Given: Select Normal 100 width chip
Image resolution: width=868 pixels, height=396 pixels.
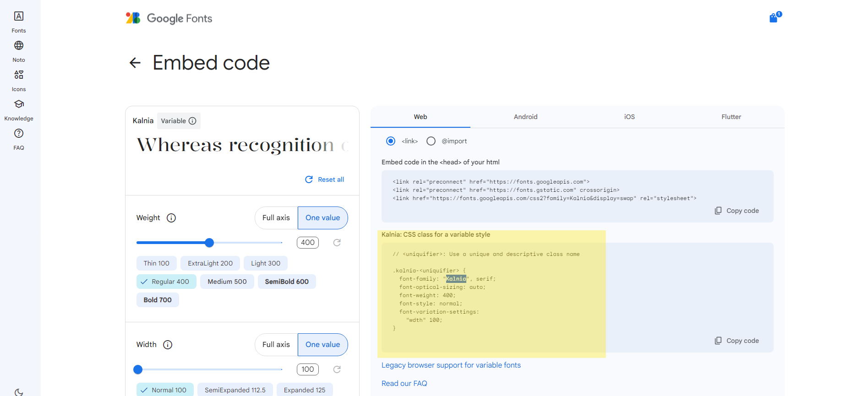Looking at the screenshot, I should click(165, 390).
